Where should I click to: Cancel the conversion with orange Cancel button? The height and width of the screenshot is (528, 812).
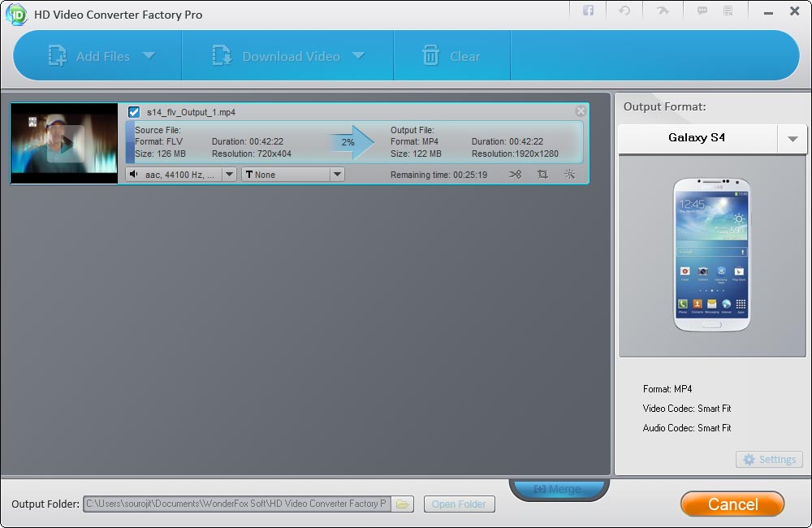pyautogui.click(x=732, y=504)
